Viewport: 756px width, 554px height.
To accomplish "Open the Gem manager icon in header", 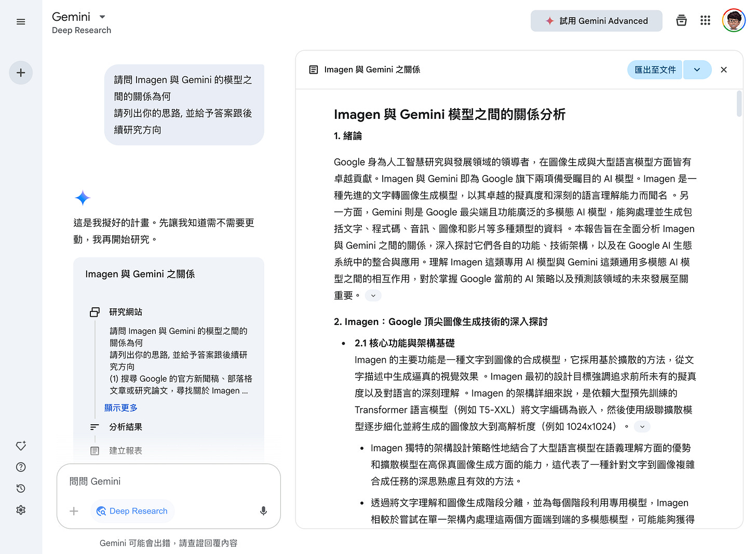I will (x=681, y=21).
